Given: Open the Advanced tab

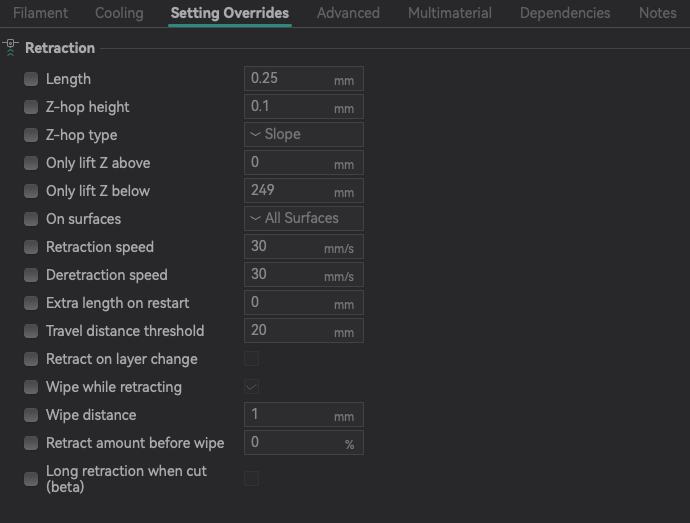Looking at the screenshot, I should 348,13.
